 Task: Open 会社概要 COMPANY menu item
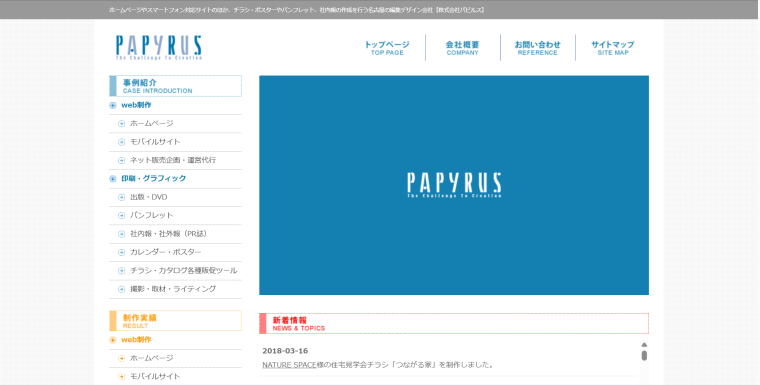tap(462, 48)
